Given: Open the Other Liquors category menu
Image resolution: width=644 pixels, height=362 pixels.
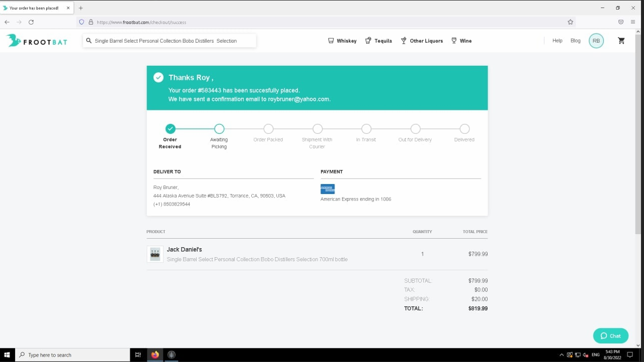Looking at the screenshot, I should [x=422, y=41].
